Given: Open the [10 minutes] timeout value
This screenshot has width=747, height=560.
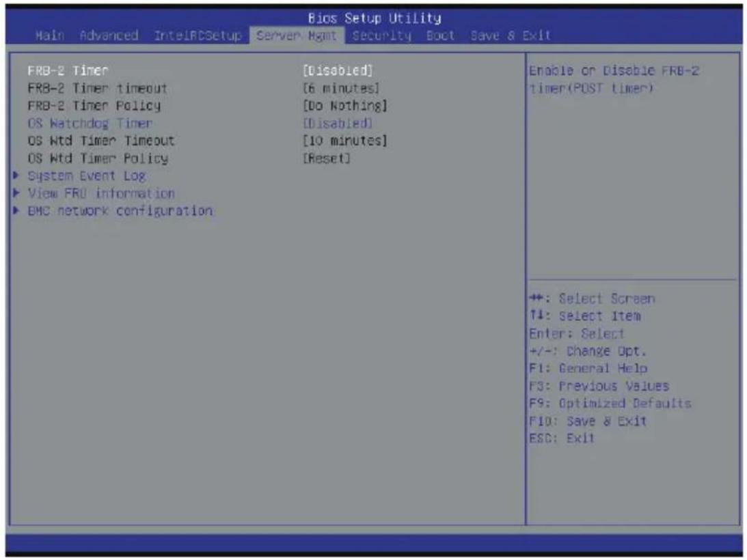Looking at the screenshot, I should point(345,141).
